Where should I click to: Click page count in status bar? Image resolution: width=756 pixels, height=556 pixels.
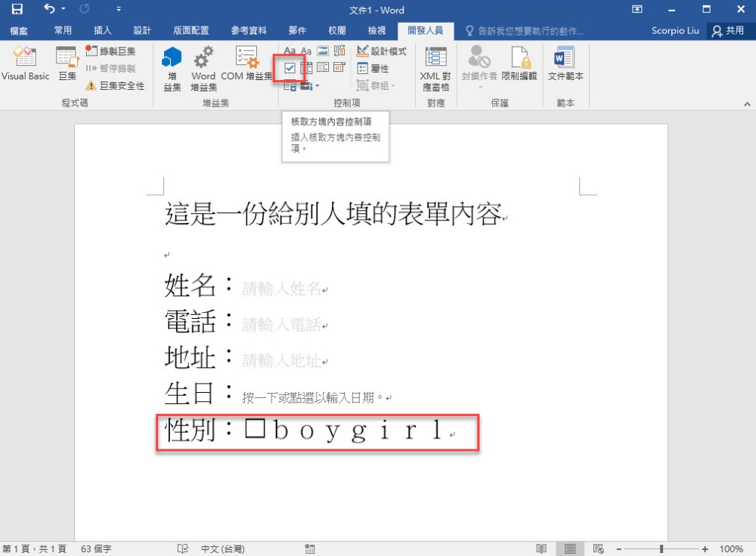[x=34, y=548]
